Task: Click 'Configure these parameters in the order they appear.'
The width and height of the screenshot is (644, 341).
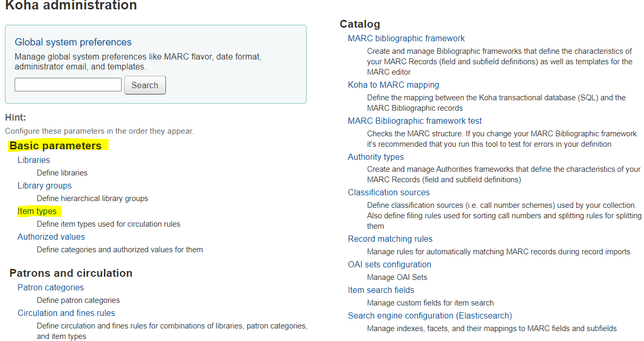Action: [x=99, y=131]
